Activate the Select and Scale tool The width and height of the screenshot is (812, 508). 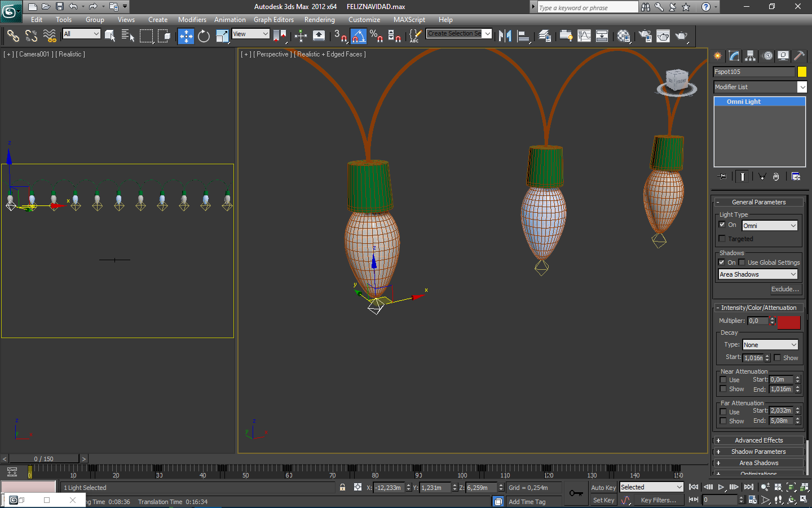222,36
